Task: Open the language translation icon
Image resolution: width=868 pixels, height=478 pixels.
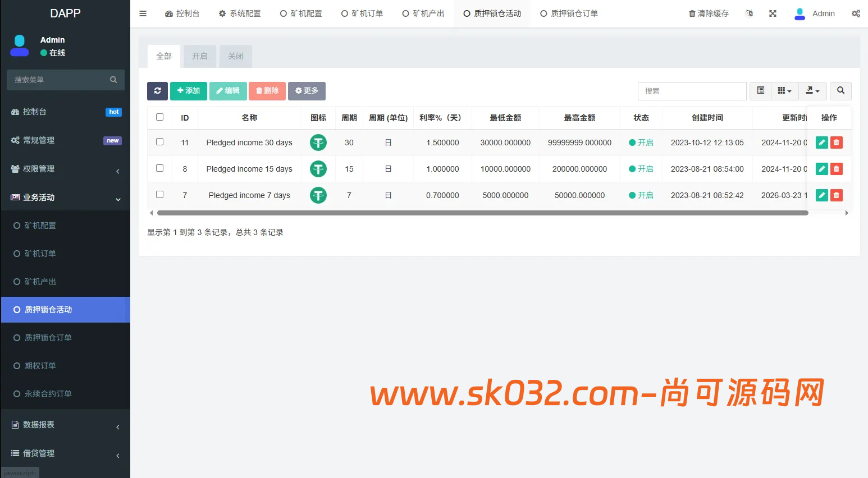Action: 749,13
